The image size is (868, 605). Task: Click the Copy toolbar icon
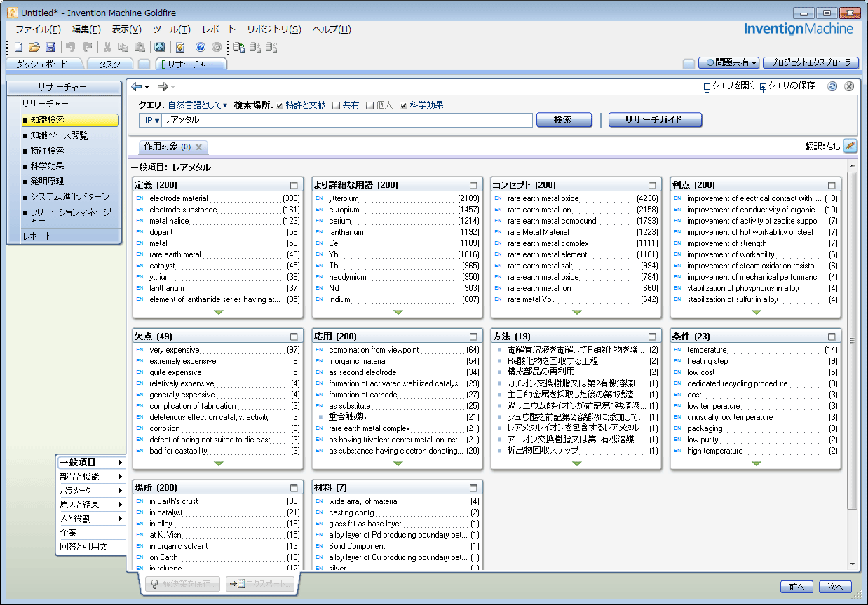[x=123, y=47]
